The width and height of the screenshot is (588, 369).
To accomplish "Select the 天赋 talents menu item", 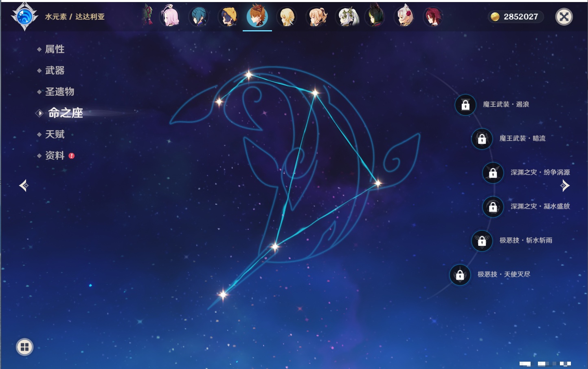I will point(55,134).
